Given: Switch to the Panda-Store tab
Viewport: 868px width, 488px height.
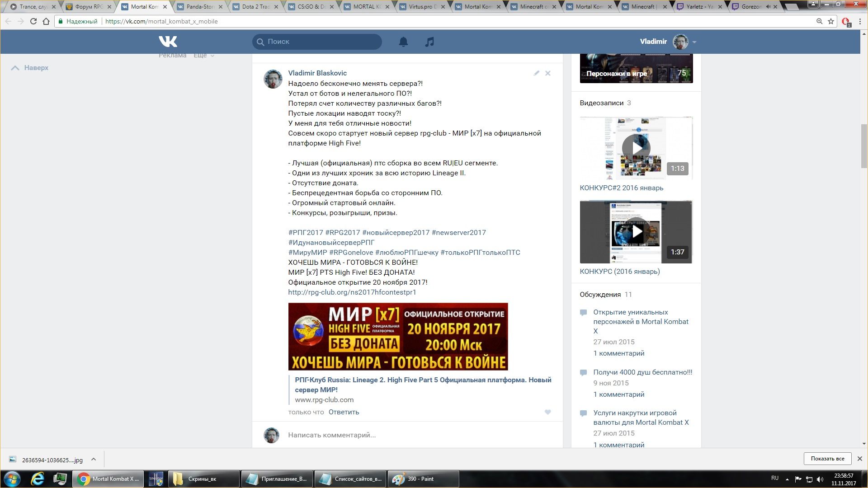Looking at the screenshot, I should [x=199, y=7].
